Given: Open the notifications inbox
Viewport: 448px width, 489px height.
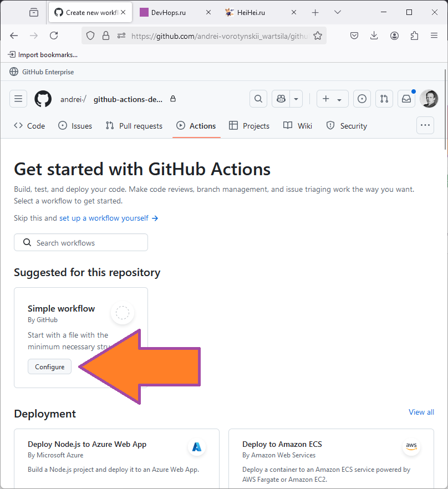Looking at the screenshot, I should point(406,99).
